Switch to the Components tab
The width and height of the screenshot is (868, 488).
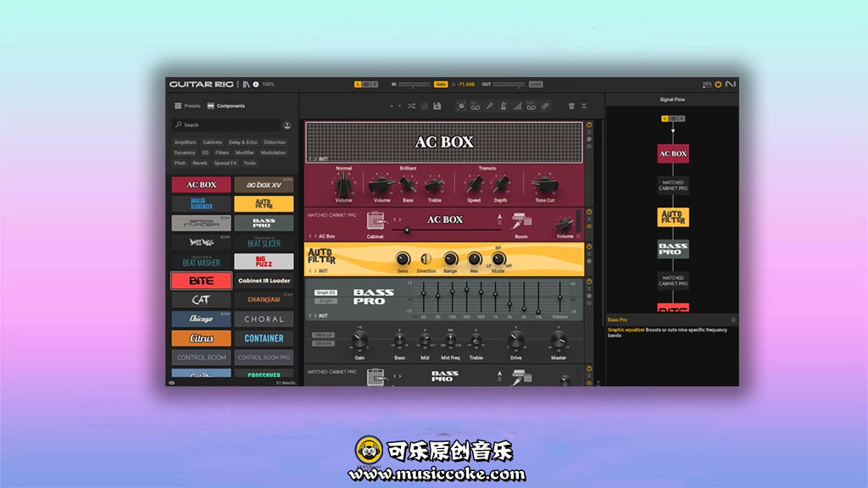tap(225, 106)
